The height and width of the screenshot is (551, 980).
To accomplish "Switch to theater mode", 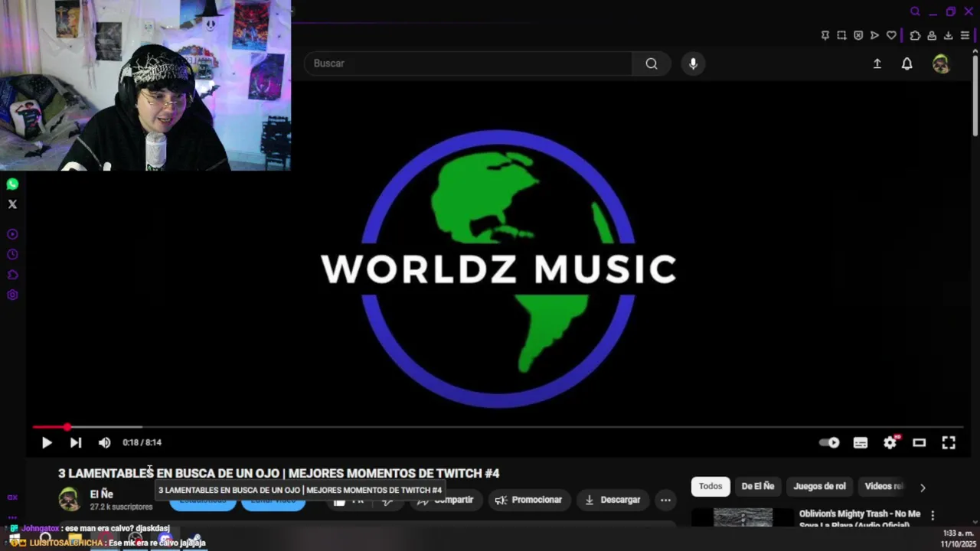I will [x=920, y=442].
